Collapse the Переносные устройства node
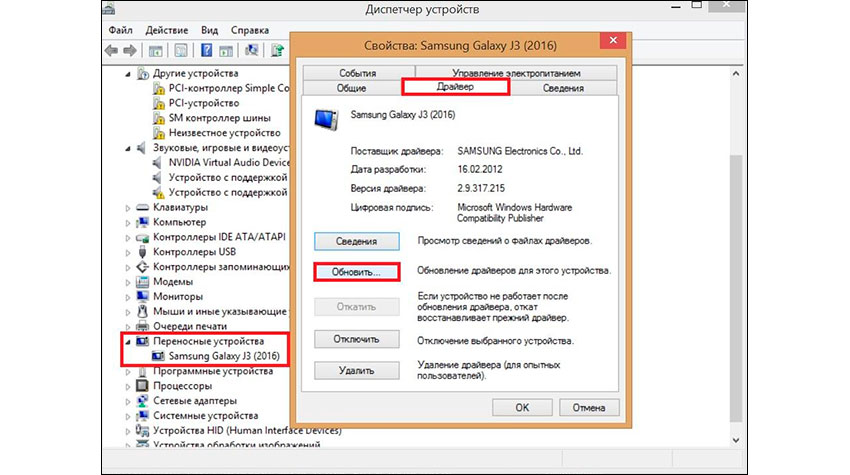Screen dimensions: 850x475 point(127,341)
